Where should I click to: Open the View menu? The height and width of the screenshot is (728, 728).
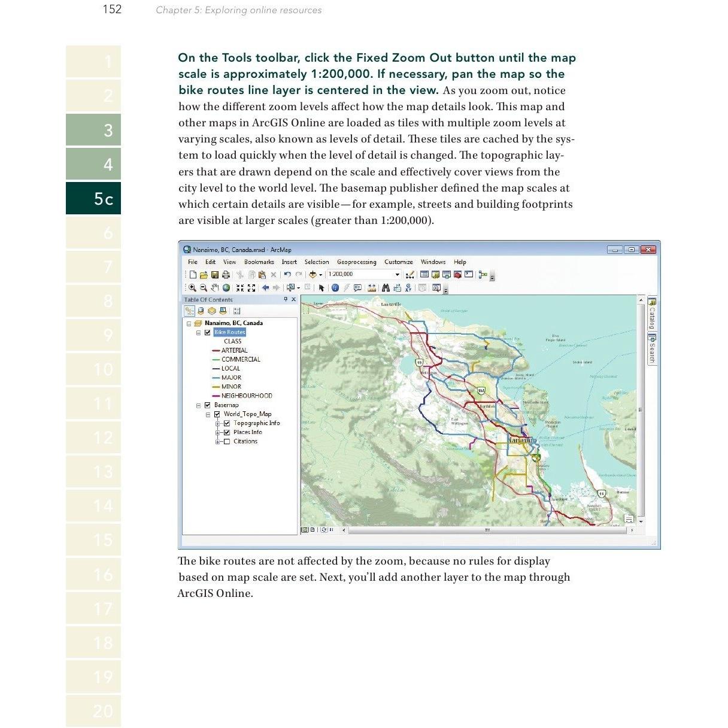(x=229, y=262)
